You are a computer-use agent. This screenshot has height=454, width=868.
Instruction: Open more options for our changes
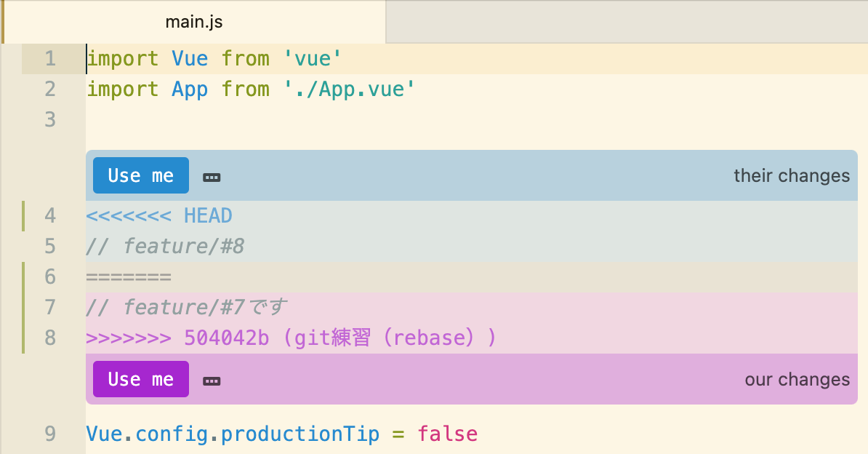click(x=212, y=379)
